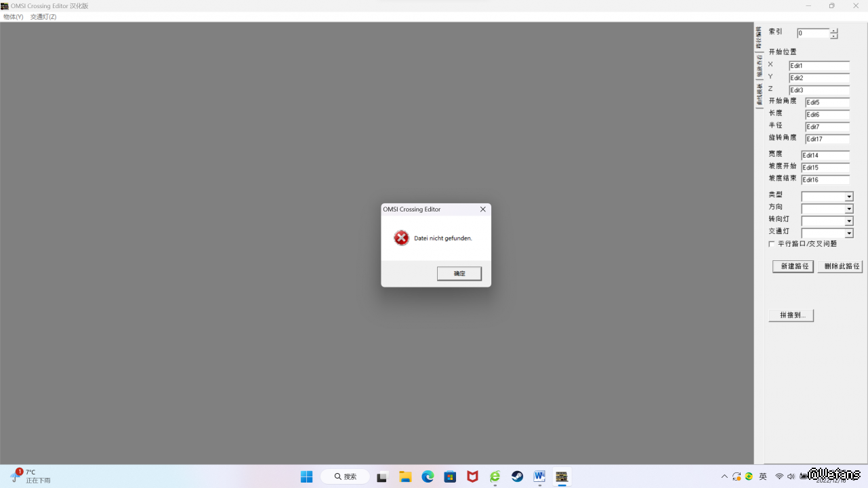Click the 坡度结束 input field
Image resolution: width=868 pixels, height=488 pixels.
pos(825,180)
